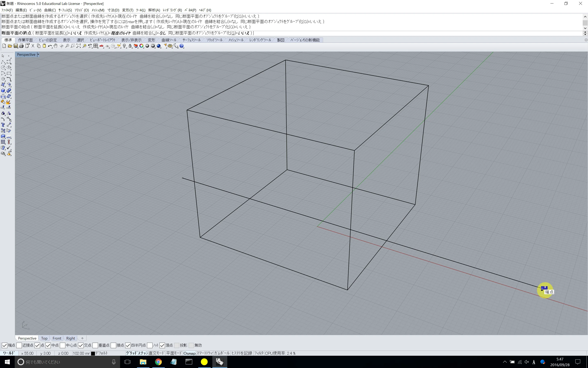Click the command history scrollbar down arrow
This screenshot has height=368, width=588.
tap(585, 28)
